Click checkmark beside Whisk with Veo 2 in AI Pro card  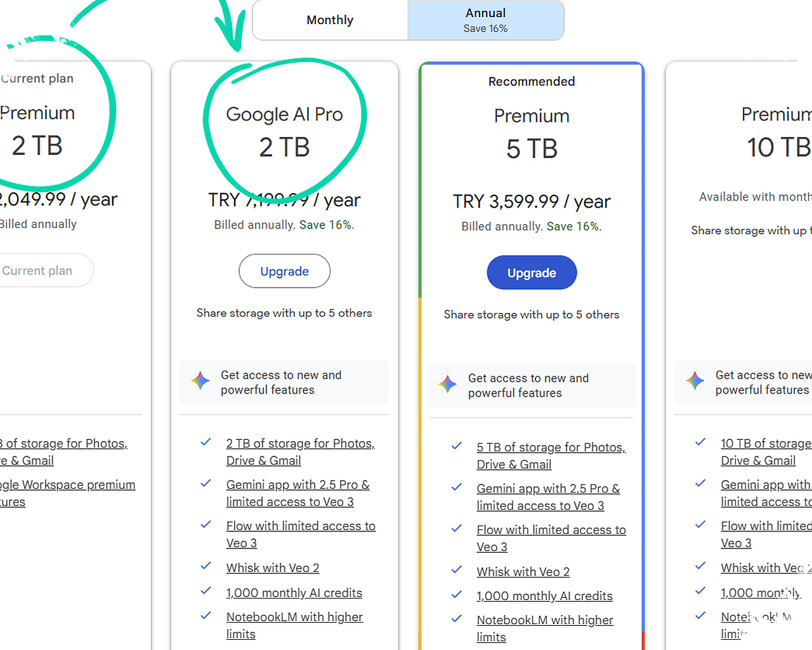click(x=206, y=566)
